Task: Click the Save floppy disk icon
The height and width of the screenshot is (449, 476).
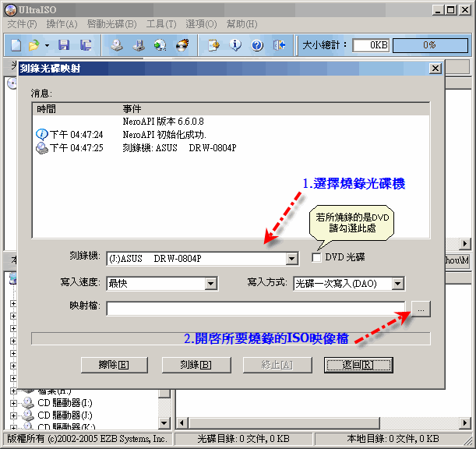Action: tap(64, 45)
